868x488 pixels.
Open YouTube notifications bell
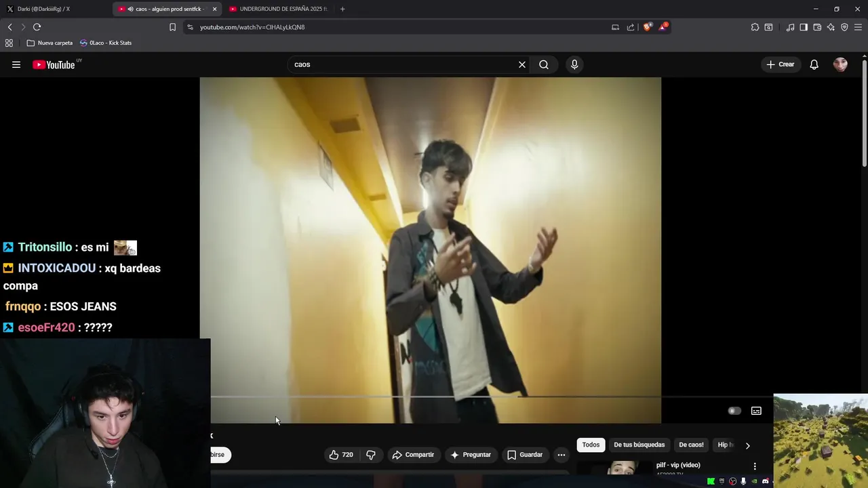(814, 64)
